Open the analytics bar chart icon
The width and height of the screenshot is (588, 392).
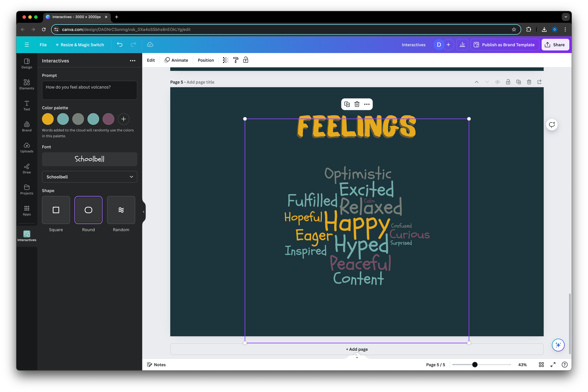[x=462, y=45]
